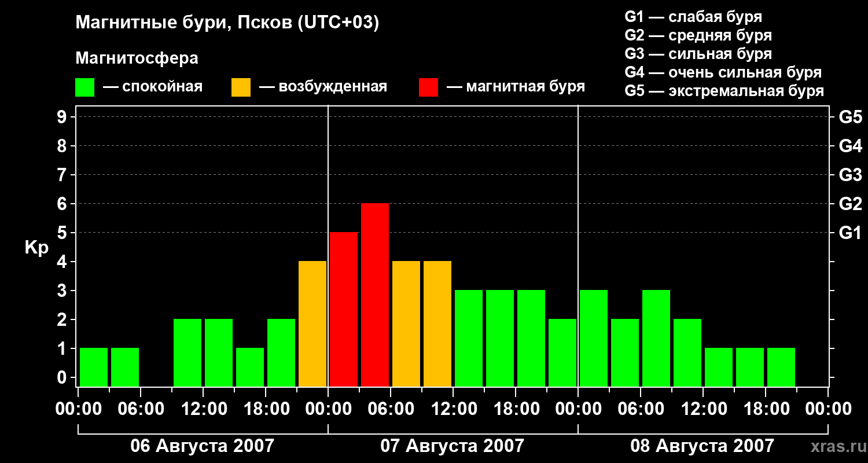Click the 'G2 — средняя буря' description

pyautogui.click(x=698, y=35)
